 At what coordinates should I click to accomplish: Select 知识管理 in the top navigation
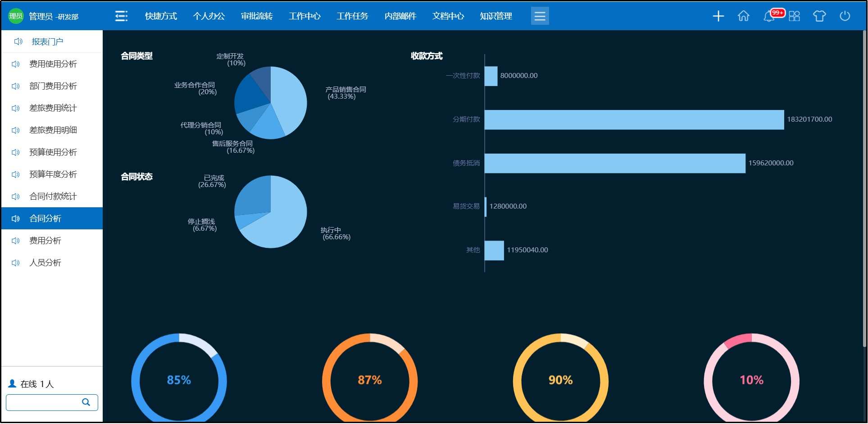495,16
